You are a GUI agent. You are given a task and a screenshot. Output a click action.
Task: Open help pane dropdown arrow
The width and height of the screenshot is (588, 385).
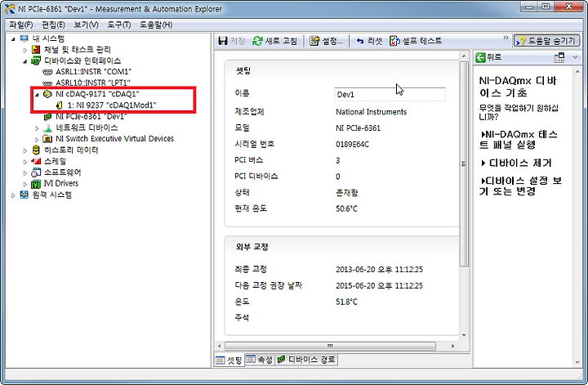click(x=575, y=57)
